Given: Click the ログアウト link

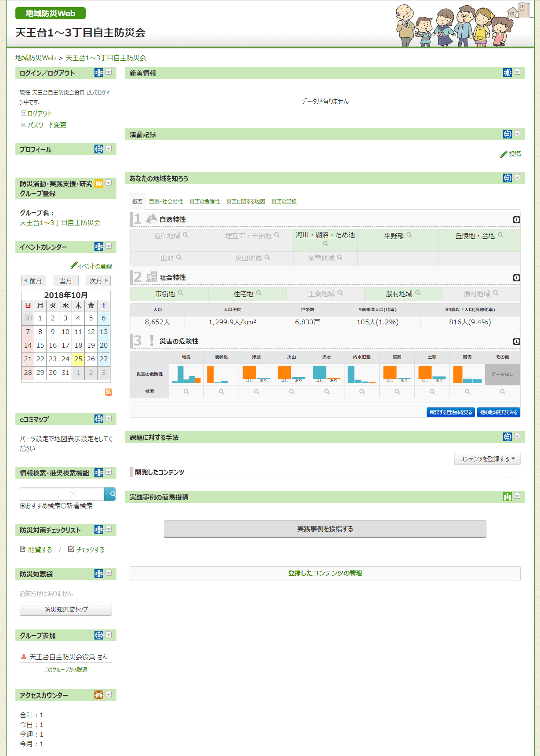Looking at the screenshot, I should (40, 114).
